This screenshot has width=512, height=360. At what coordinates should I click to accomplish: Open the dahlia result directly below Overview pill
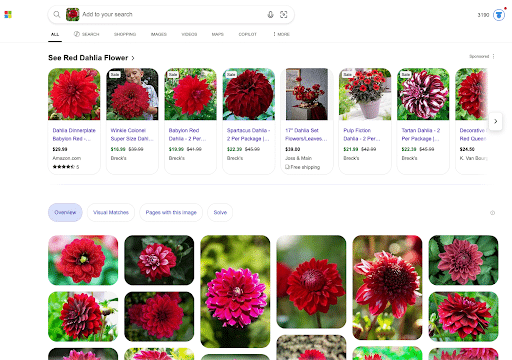[x=83, y=260]
